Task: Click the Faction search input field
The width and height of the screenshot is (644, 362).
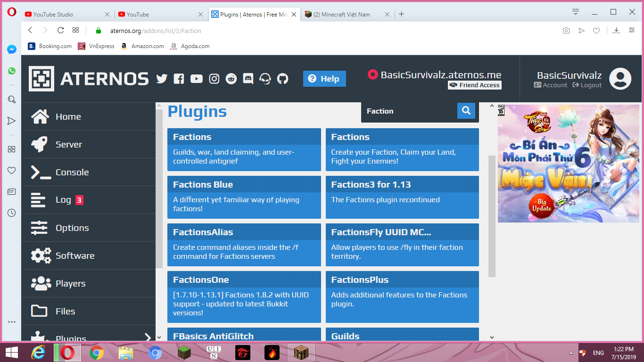Action: tap(408, 111)
